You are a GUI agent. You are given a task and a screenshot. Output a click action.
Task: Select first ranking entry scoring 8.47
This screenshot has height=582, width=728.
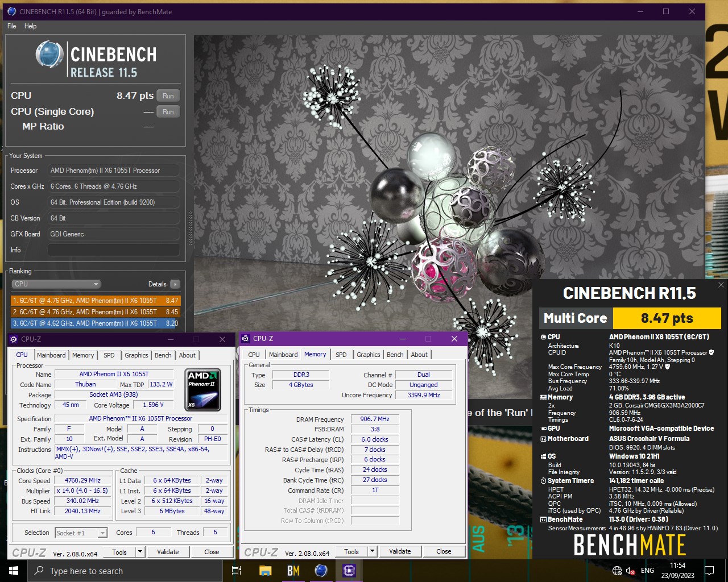(96, 301)
